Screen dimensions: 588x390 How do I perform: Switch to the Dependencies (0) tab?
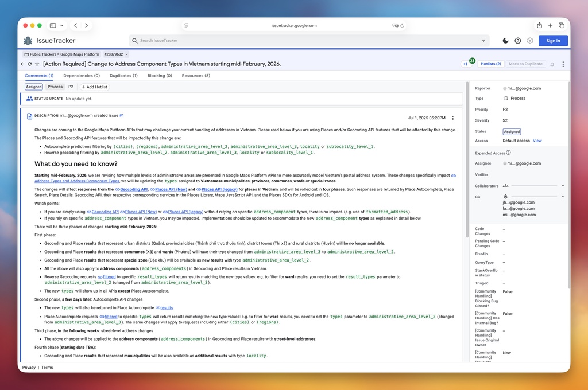click(82, 76)
